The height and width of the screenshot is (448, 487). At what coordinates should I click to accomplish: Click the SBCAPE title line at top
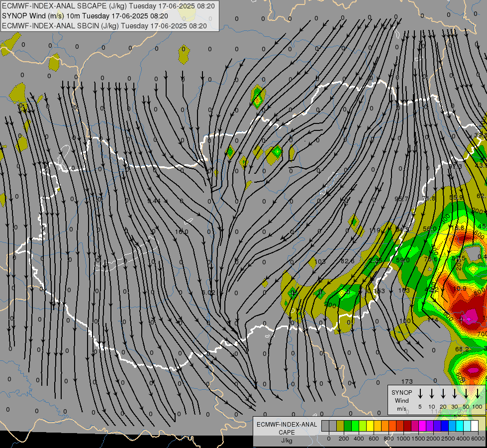tap(108, 6)
